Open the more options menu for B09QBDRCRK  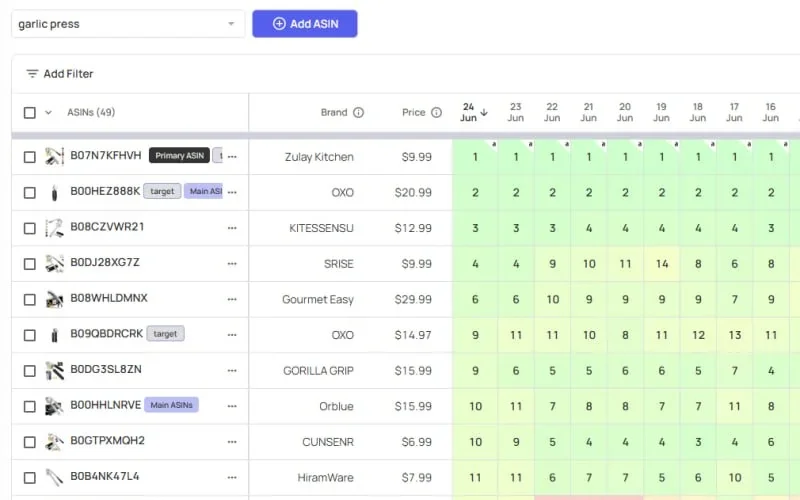pyautogui.click(x=232, y=335)
